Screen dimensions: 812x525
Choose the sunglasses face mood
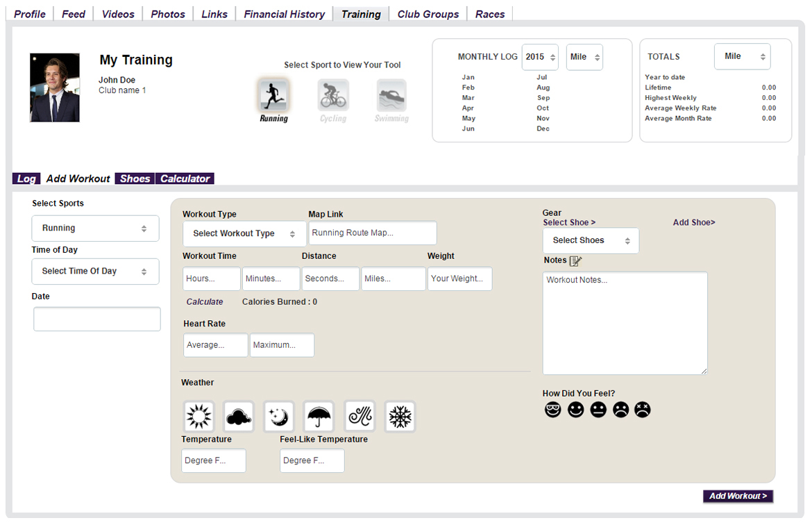click(552, 410)
